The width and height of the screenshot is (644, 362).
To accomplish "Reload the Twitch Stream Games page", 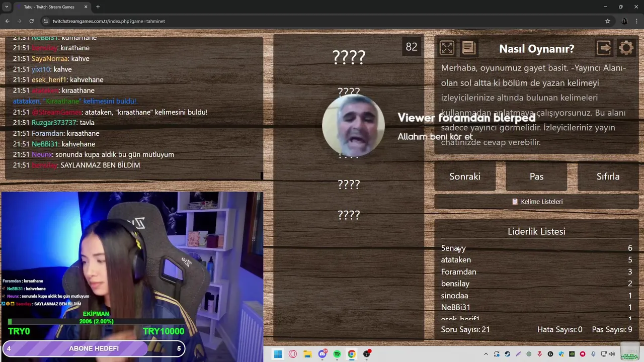I will tap(31, 21).
